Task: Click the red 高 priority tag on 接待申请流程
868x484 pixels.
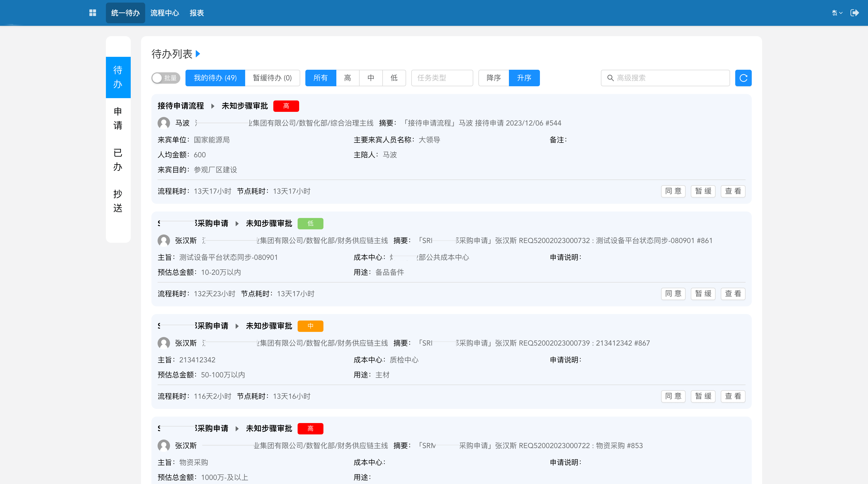Action: point(286,106)
